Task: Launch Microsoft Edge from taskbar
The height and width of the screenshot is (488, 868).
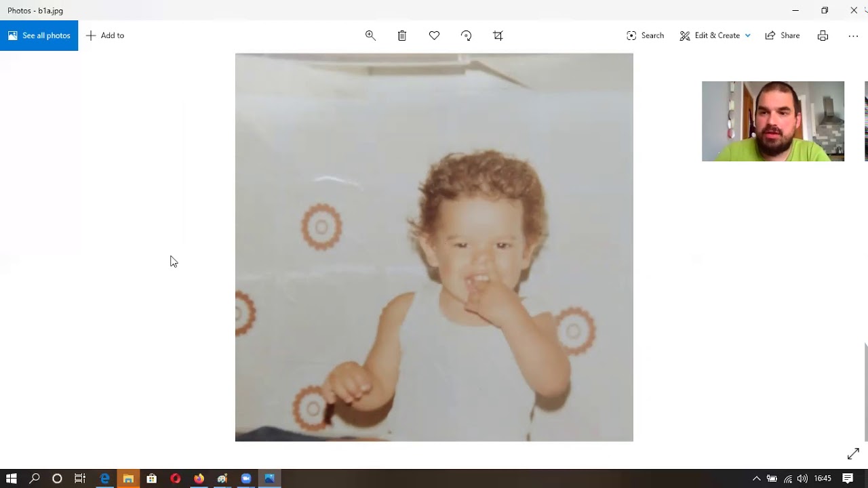Action: pos(104,479)
